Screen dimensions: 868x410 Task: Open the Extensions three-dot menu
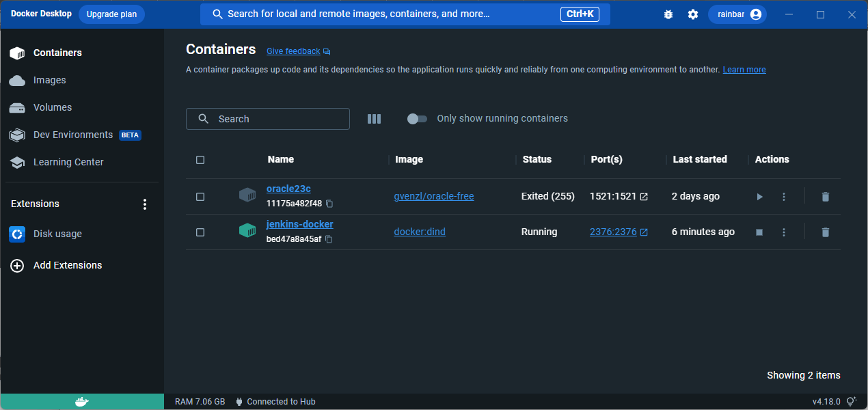[144, 204]
